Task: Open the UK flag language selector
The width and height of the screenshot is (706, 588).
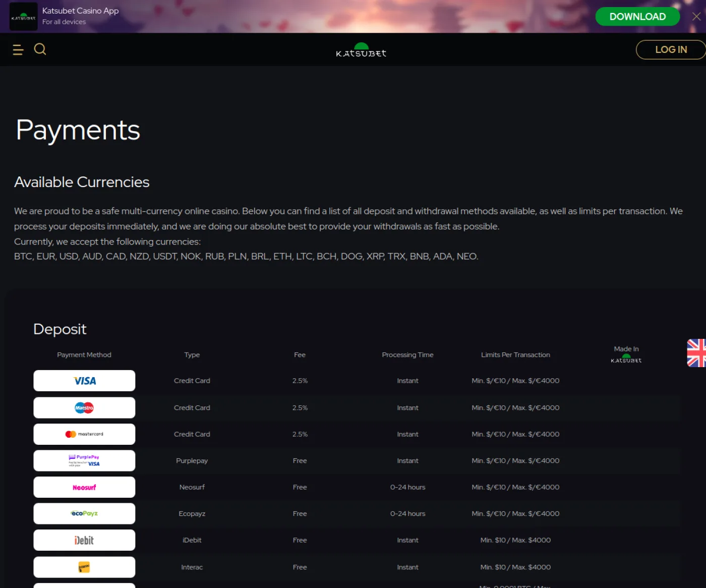Action: pos(696,353)
